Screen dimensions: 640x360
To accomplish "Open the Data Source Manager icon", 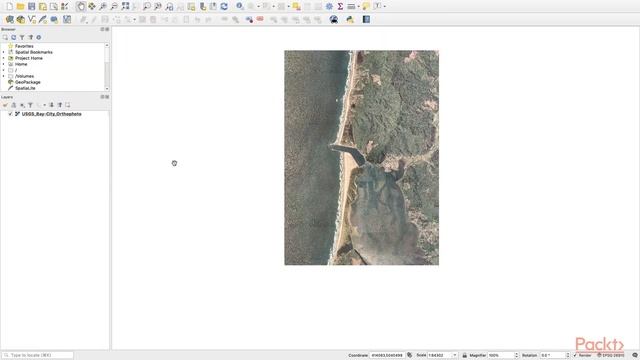I will [9, 19].
